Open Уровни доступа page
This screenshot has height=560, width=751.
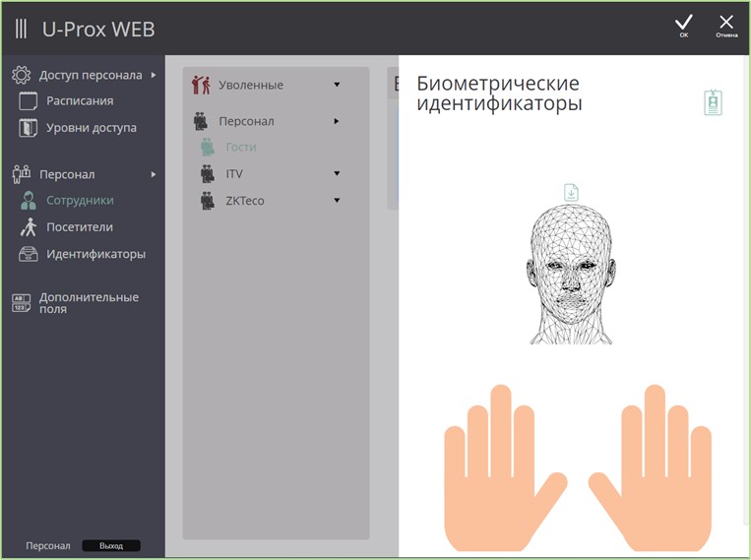(x=92, y=128)
